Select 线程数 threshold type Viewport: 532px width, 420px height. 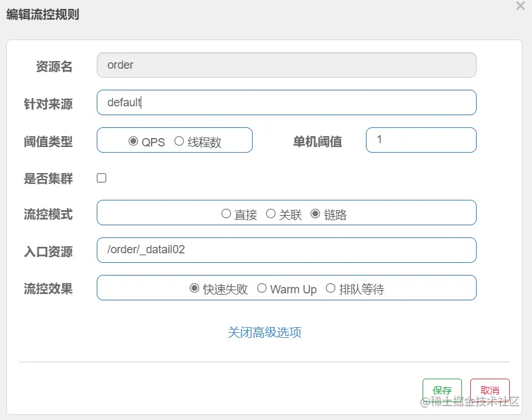point(179,141)
